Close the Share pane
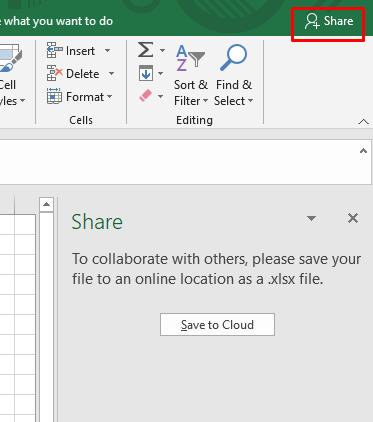The width and height of the screenshot is (373, 422). click(x=353, y=218)
